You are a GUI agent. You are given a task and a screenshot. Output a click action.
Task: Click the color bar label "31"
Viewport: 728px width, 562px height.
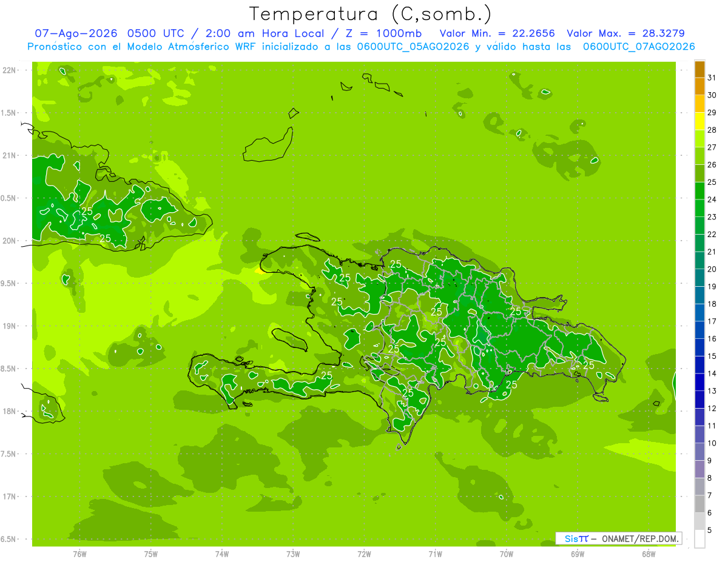pyautogui.click(x=712, y=78)
